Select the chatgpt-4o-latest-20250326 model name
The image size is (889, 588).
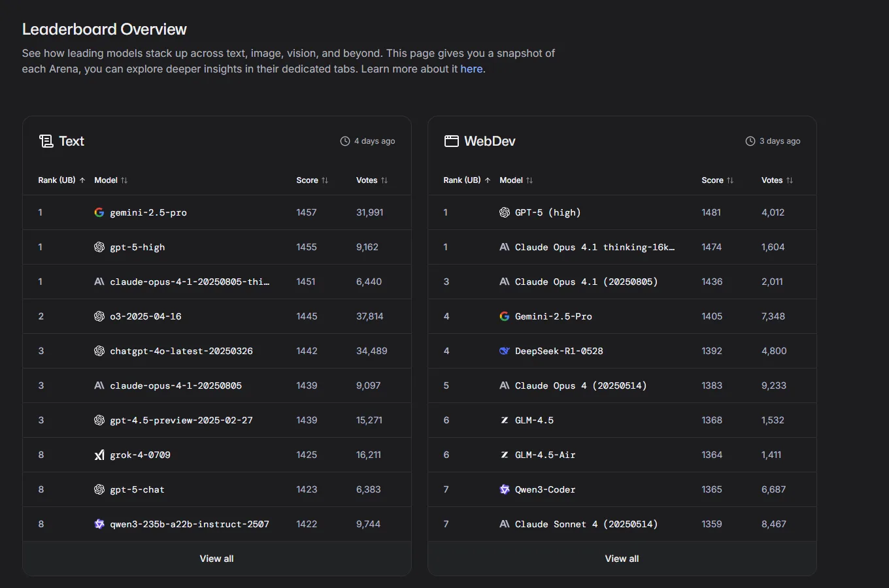(181, 351)
